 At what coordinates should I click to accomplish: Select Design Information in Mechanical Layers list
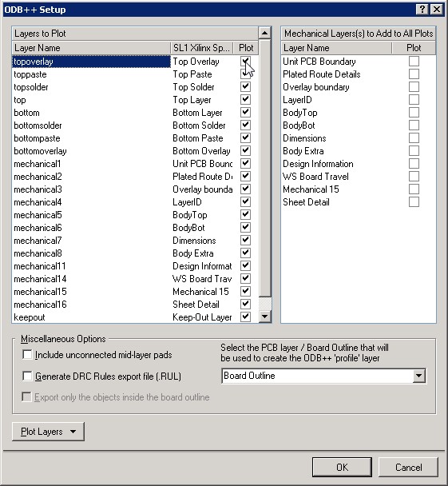318,164
